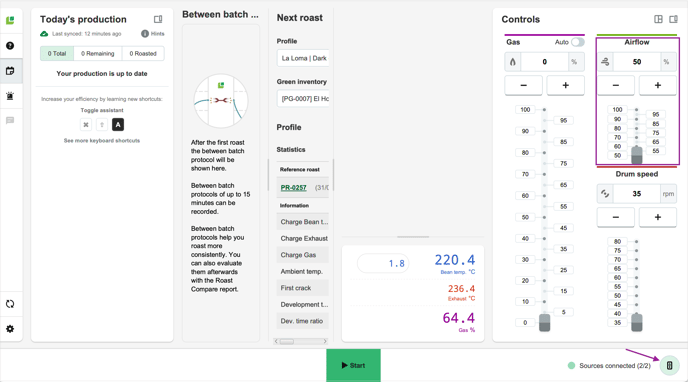This screenshot has width=688, height=382.
Task: Open the production calendar icon in sidebar
Action: pos(10,71)
